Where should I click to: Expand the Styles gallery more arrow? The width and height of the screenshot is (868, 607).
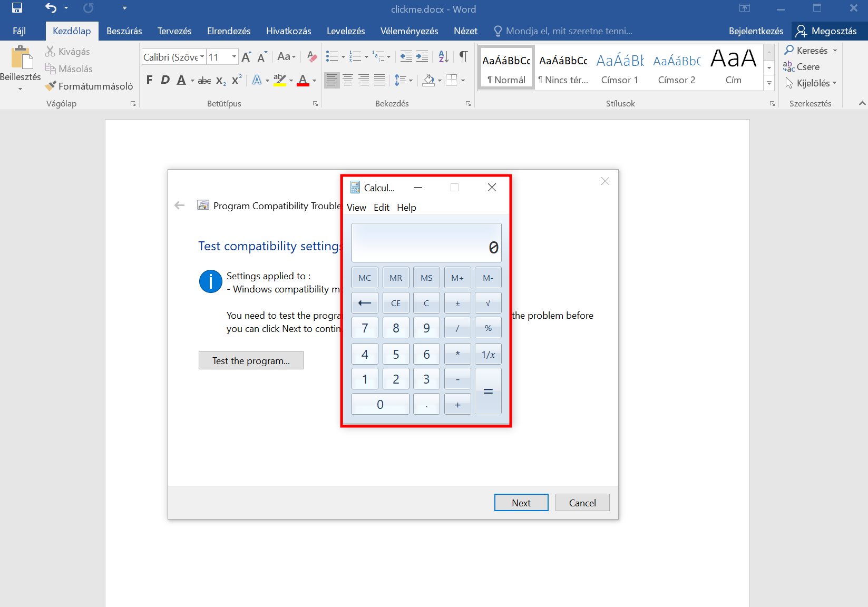point(769,83)
